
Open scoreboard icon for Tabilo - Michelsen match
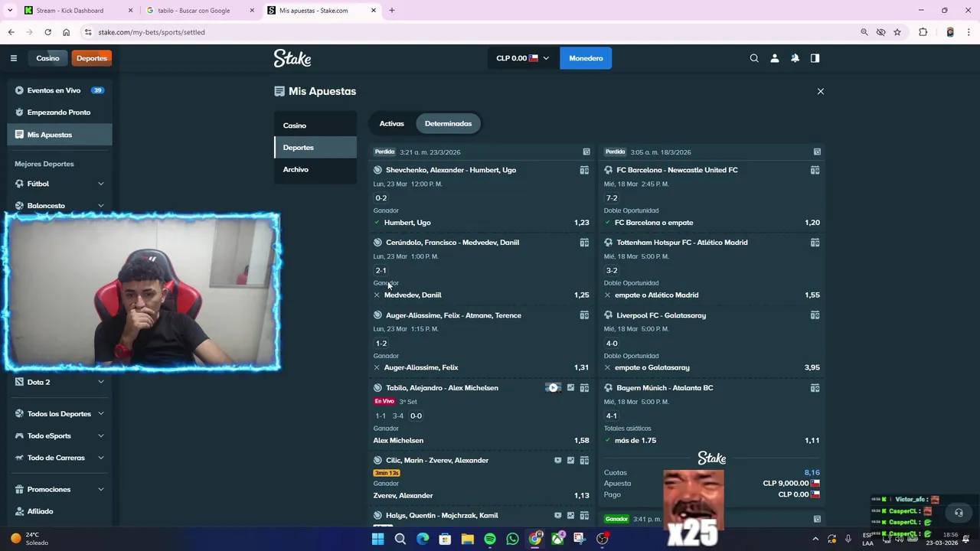click(x=584, y=388)
